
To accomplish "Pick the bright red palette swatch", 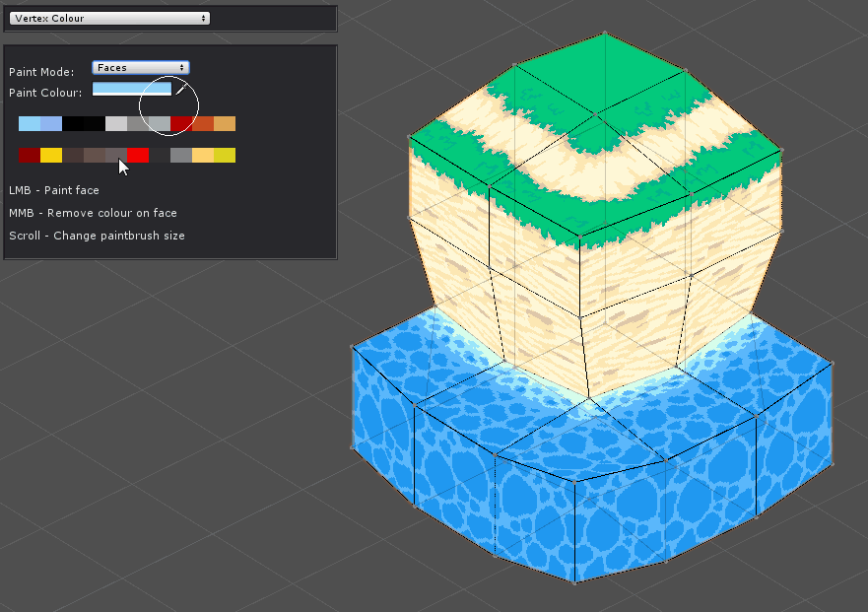I will (138, 155).
